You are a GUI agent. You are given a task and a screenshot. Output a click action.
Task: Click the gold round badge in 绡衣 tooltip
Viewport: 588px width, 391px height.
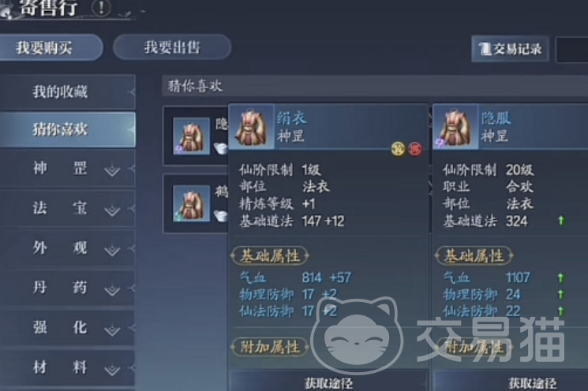tap(399, 149)
